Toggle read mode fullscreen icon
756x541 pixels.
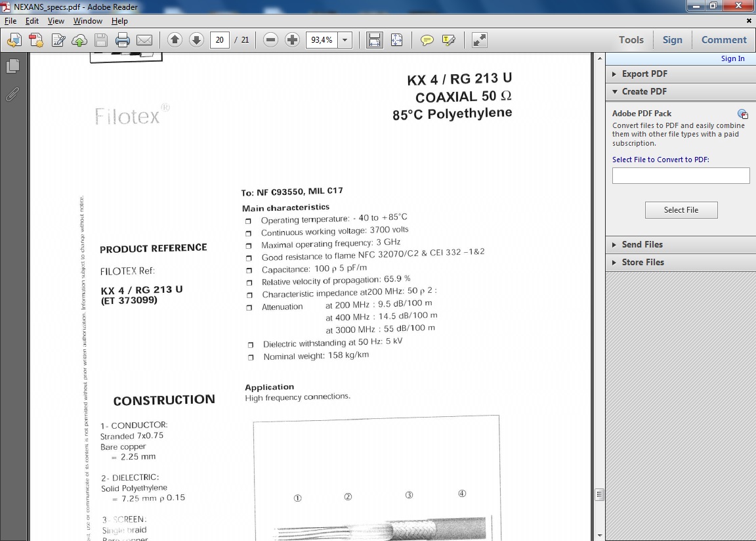click(480, 40)
